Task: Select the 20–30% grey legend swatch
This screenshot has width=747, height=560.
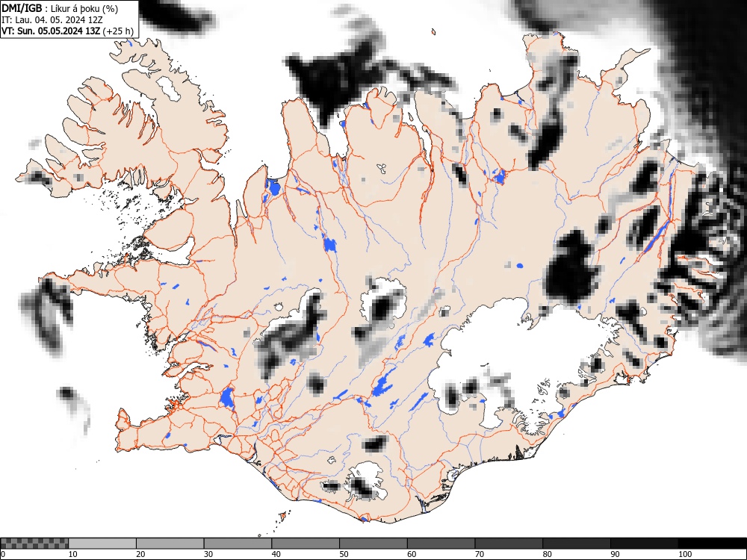Action: pos(170,544)
